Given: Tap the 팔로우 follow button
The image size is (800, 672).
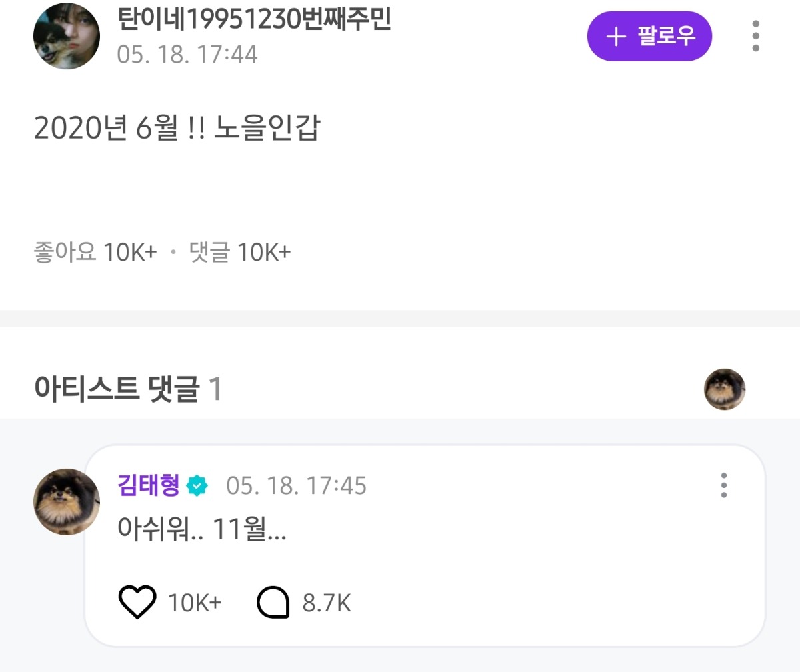Looking at the screenshot, I should click(649, 36).
